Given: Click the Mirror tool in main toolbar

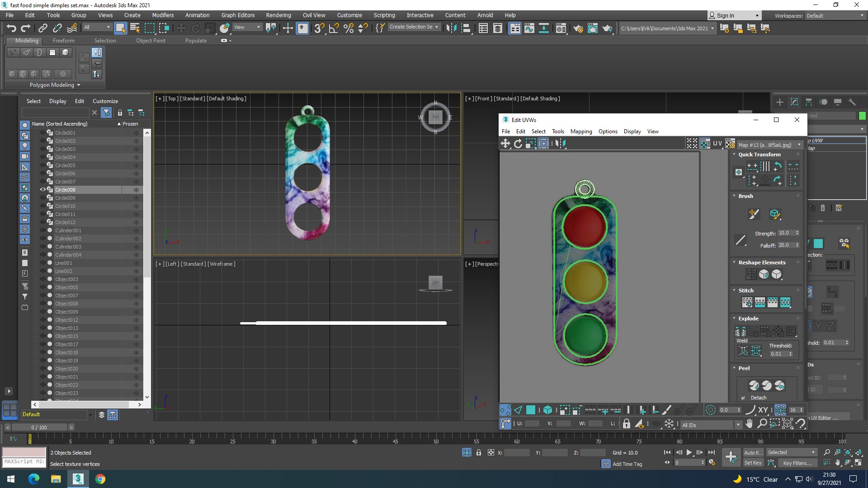Looking at the screenshot, I should pyautogui.click(x=451, y=28).
